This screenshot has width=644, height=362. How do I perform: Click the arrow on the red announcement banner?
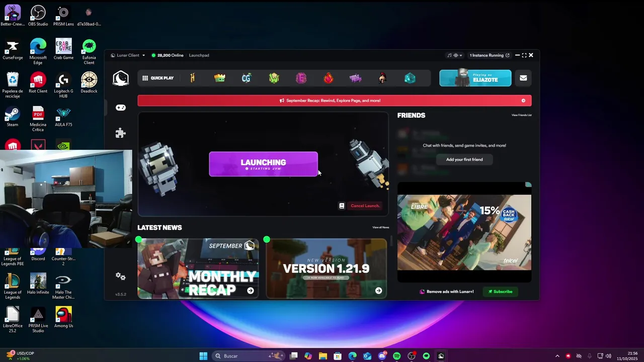tap(523, 101)
